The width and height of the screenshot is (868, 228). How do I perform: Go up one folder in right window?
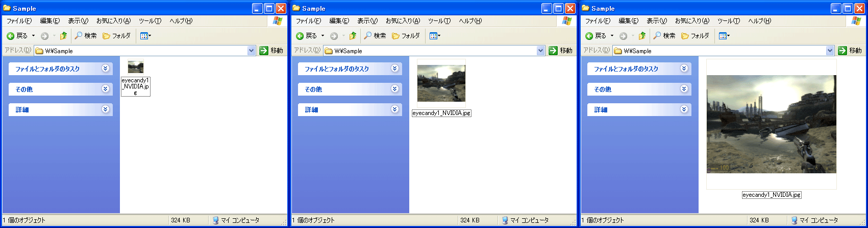click(x=642, y=36)
